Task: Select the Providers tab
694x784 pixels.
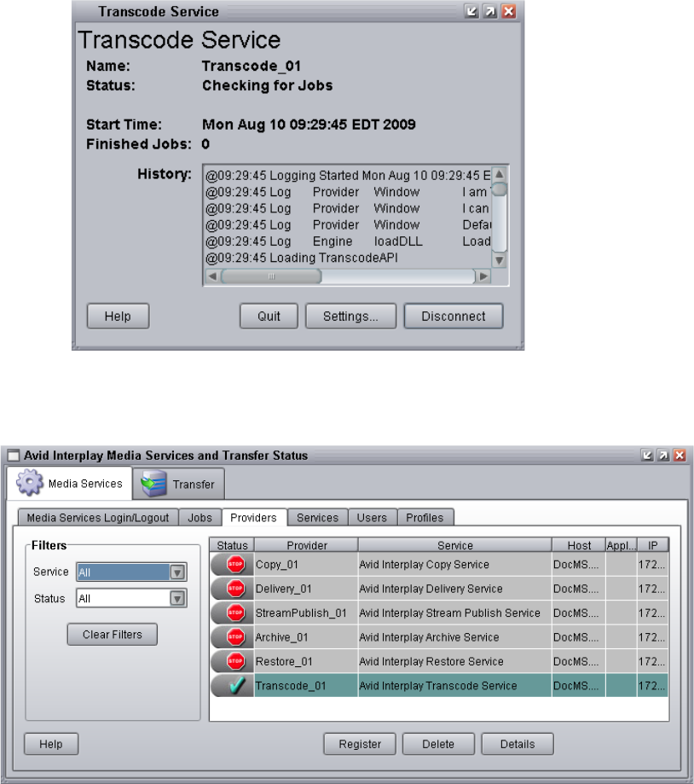Action: pyautogui.click(x=253, y=518)
